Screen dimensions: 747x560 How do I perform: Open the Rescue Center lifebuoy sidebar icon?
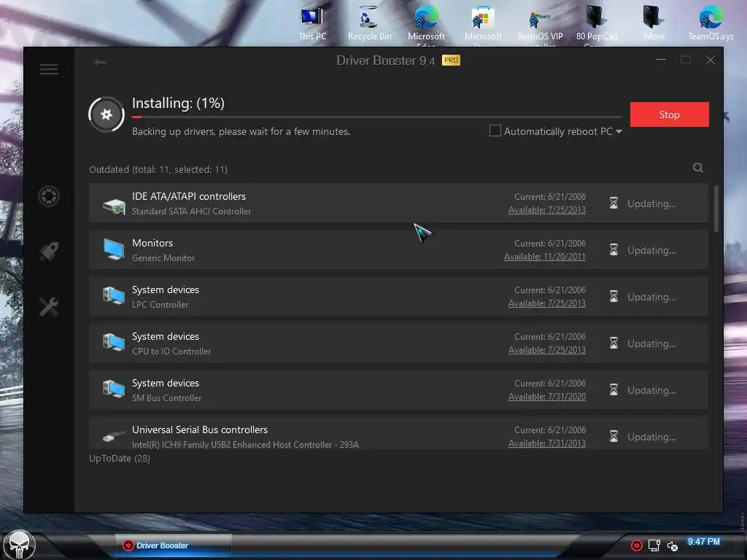pyautogui.click(x=49, y=196)
